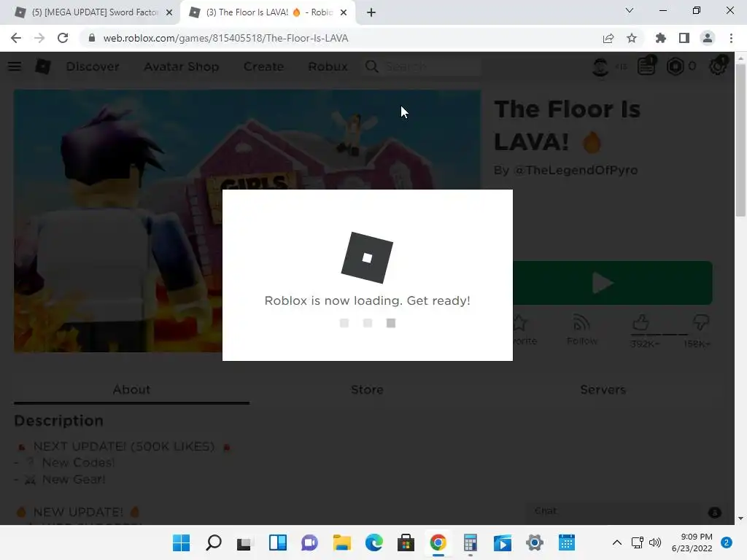Open the Roblox settings gear
The height and width of the screenshot is (560, 747).
[x=718, y=66]
